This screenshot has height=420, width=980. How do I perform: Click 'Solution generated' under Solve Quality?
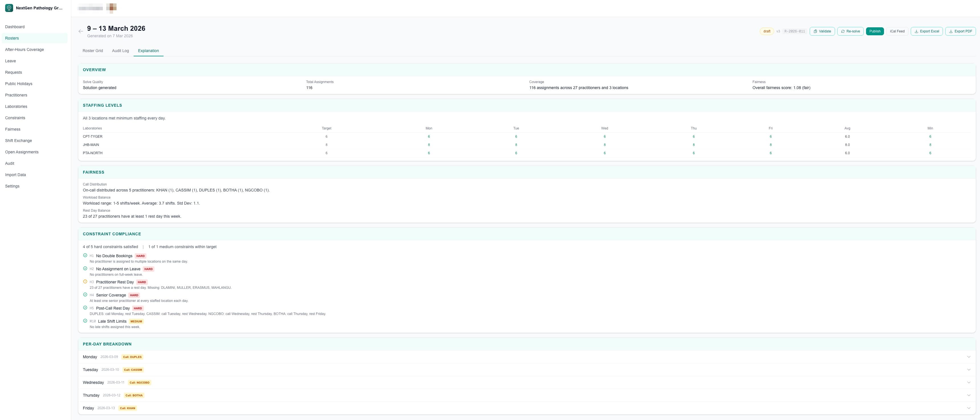tap(100, 88)
